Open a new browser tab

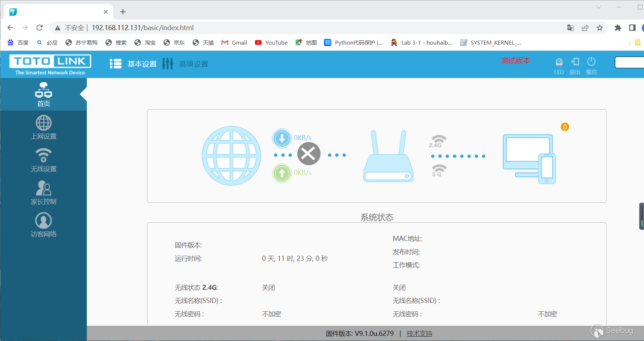123,12
